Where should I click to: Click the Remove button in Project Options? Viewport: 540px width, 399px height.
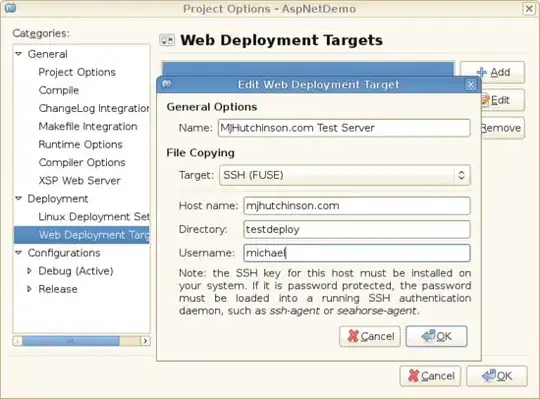[x=502, y=128]
